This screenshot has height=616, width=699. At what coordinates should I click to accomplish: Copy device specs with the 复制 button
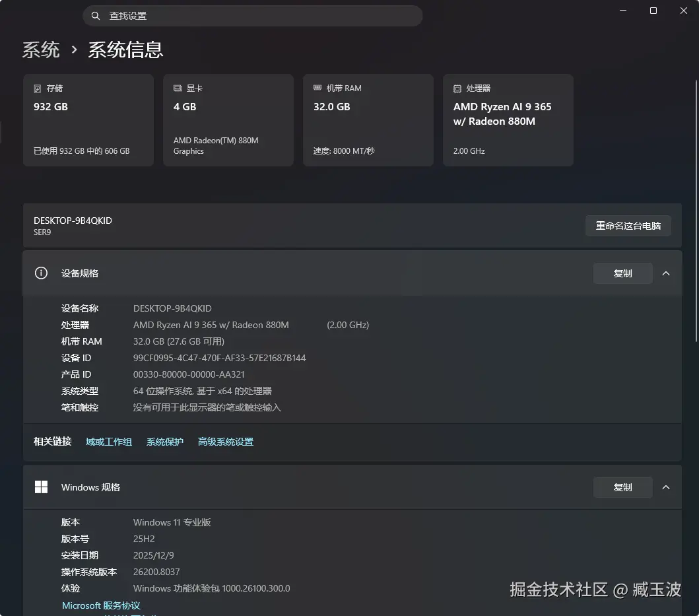(x=622, y=273)
